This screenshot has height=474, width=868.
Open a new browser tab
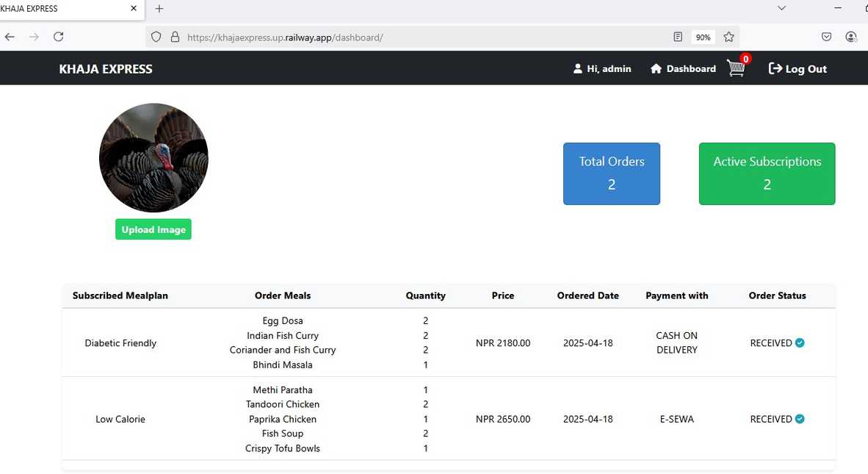[x=159, y=9]
